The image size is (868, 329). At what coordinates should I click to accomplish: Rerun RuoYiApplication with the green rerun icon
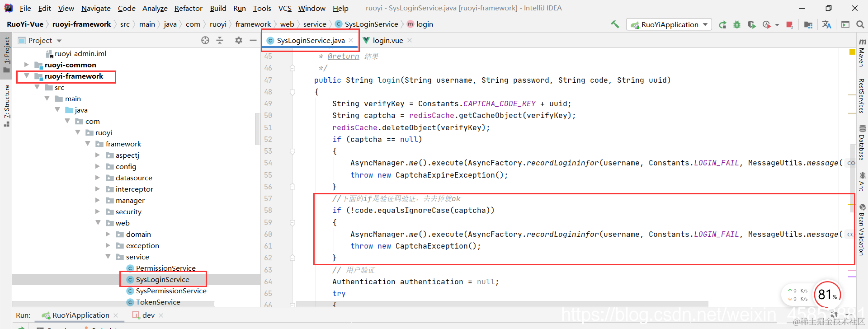(722, 25)
